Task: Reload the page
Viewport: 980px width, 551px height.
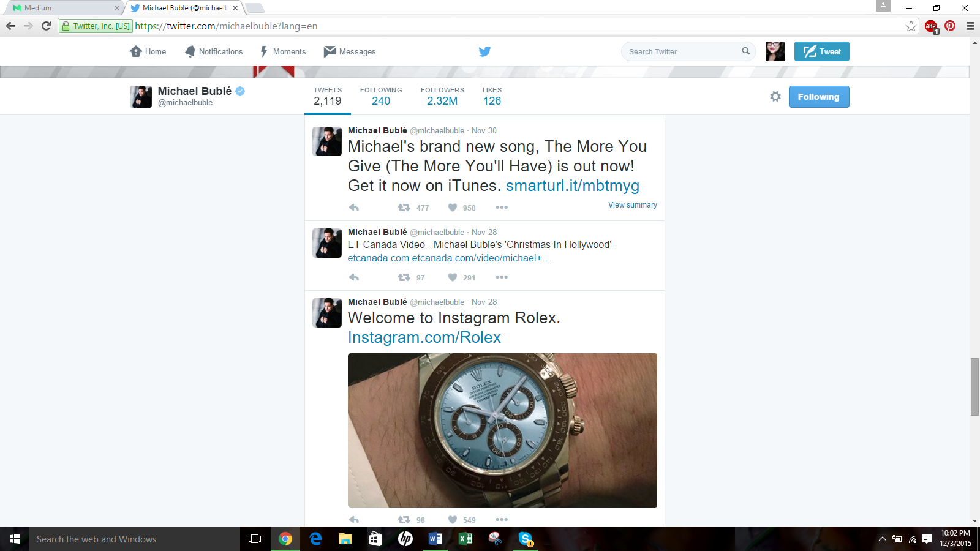Action: [46, 26]
